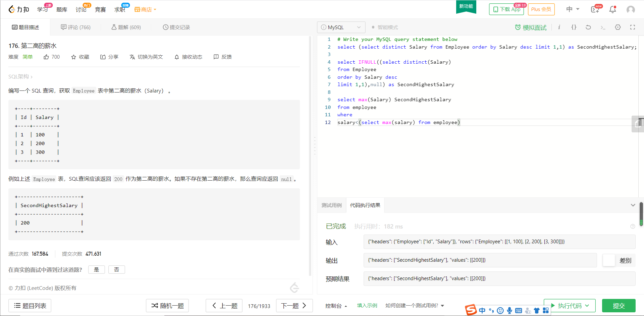Click 随机一题 for a random question
Screen dimensions: 644x316
tap(167, 306)
